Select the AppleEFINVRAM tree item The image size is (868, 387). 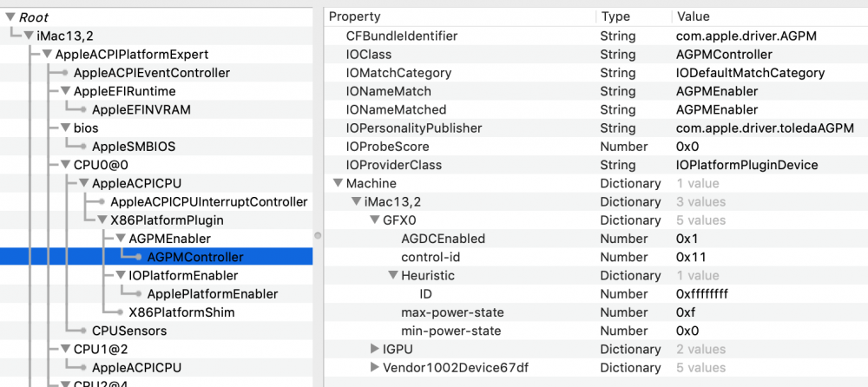point(141,109)
